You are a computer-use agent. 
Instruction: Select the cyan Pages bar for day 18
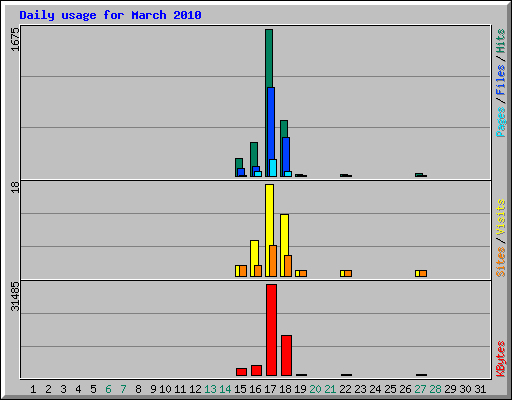[288, 174]
